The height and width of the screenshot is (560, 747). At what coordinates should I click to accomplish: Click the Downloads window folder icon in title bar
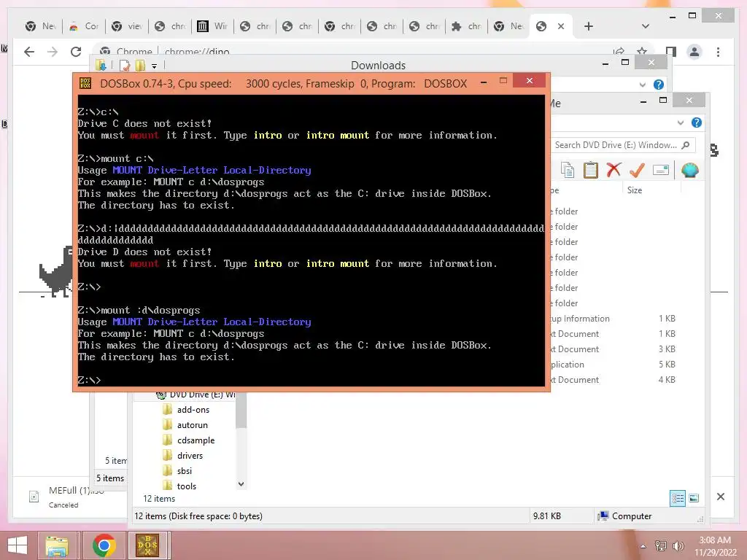pyautogui.click(x=101, y=65)
